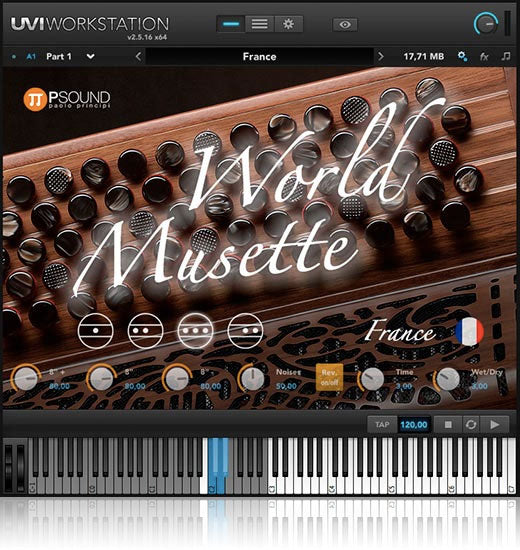Open the arpeggiator note icon
This screenshot has width=520, height=550.
pyautogui.click(x=506, y=56)
